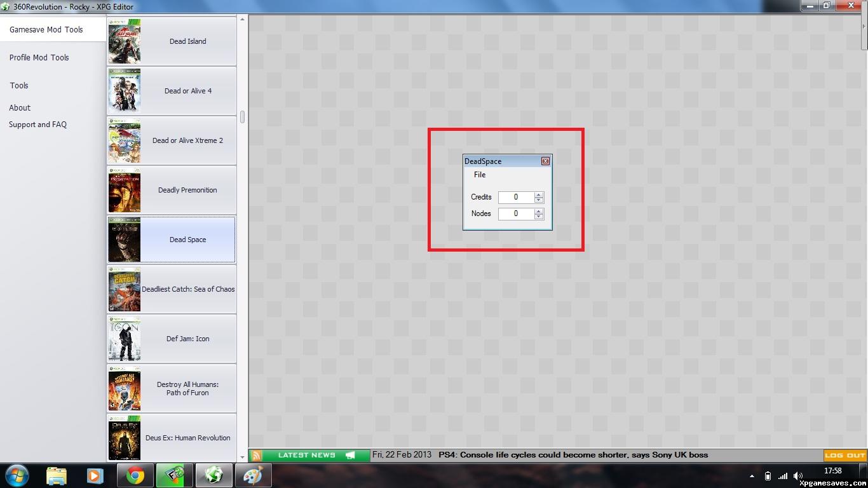The width and height of the screenshot is (868, 488).
Task: Open the File menu in DeadSpace window
Action: [x=480, y=175]
